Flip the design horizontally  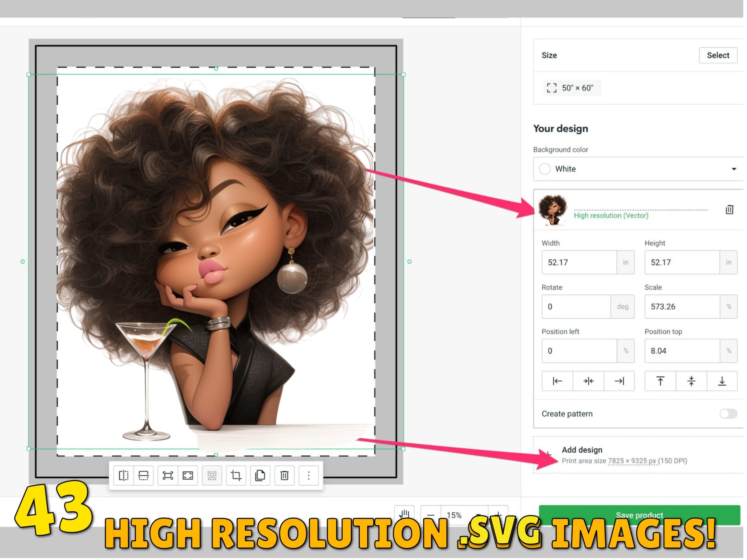(124, 476)
